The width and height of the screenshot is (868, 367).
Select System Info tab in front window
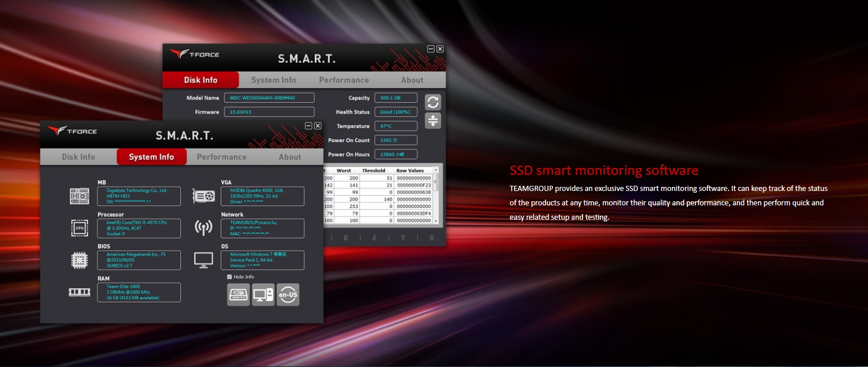pyautogui.click(x=151, y=156)
